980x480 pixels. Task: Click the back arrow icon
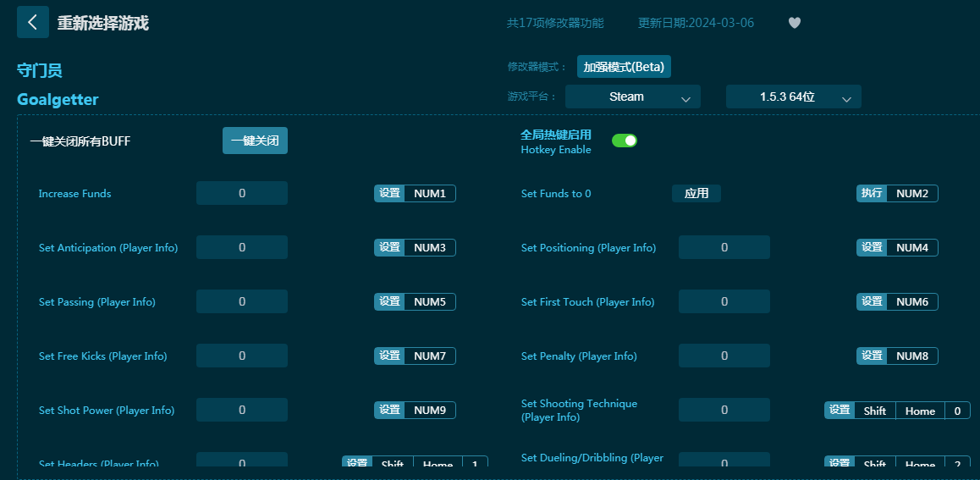click(x=32, y=23)
